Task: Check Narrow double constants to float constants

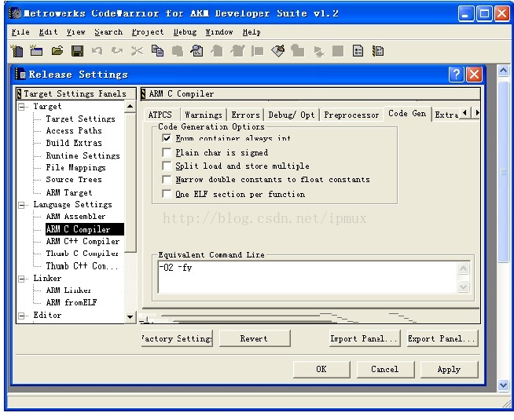Action: point(167,180)
